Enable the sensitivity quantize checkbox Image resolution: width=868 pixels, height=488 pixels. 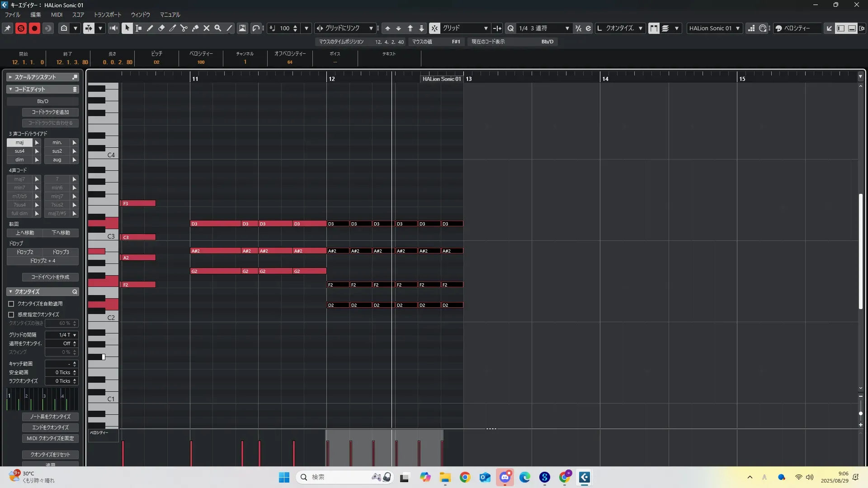click(x=11, y=314)
